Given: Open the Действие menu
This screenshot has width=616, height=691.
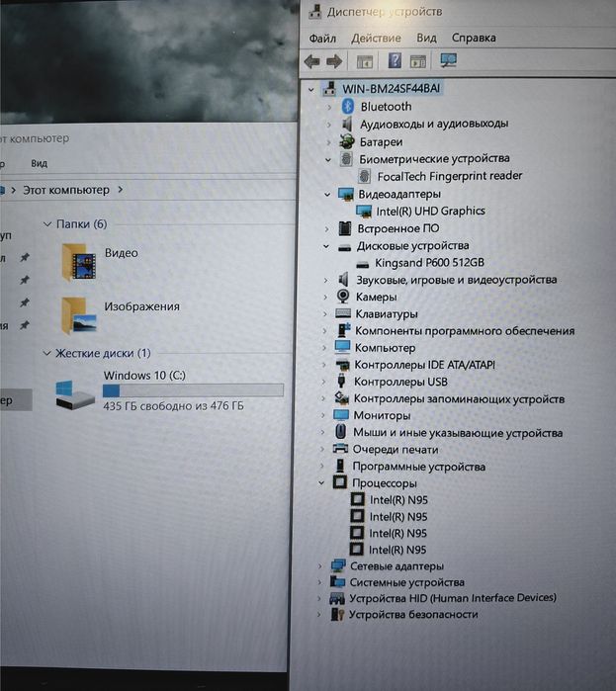Looking at the screenshot, I should [x=376, y=39].
